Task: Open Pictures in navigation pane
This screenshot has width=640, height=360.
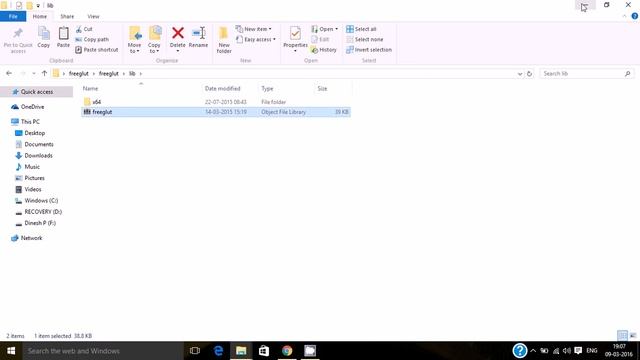Action: tap(34, 178)
